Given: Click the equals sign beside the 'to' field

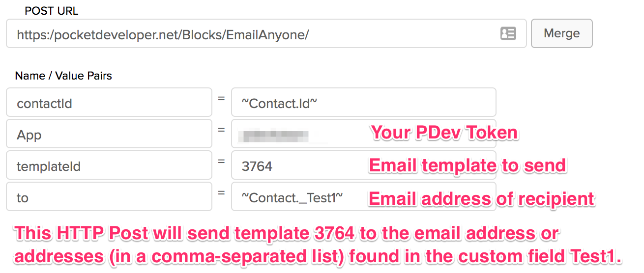Looking at the screenshot, I should (221, 192).
